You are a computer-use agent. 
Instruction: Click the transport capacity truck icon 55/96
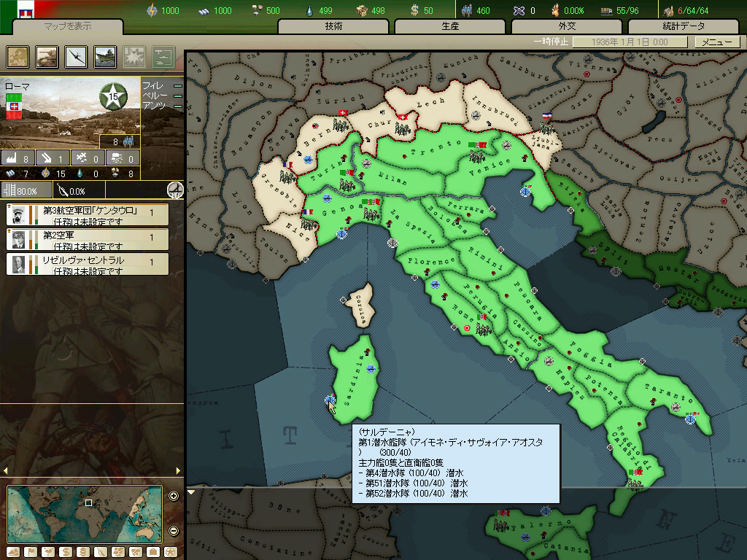pyautogui.click(x=606, y=11)
